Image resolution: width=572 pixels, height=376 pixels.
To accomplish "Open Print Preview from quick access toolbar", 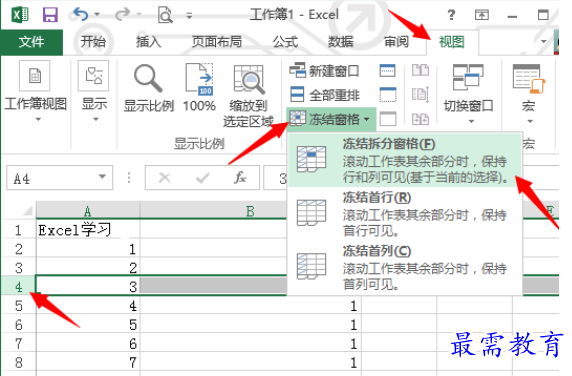I will point(165,15).
